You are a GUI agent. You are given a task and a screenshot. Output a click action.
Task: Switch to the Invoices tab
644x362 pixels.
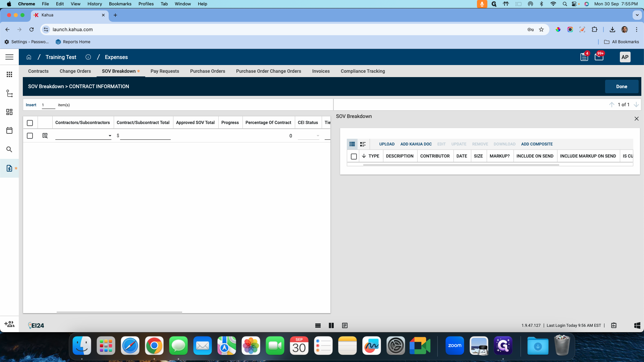[321, 71]
